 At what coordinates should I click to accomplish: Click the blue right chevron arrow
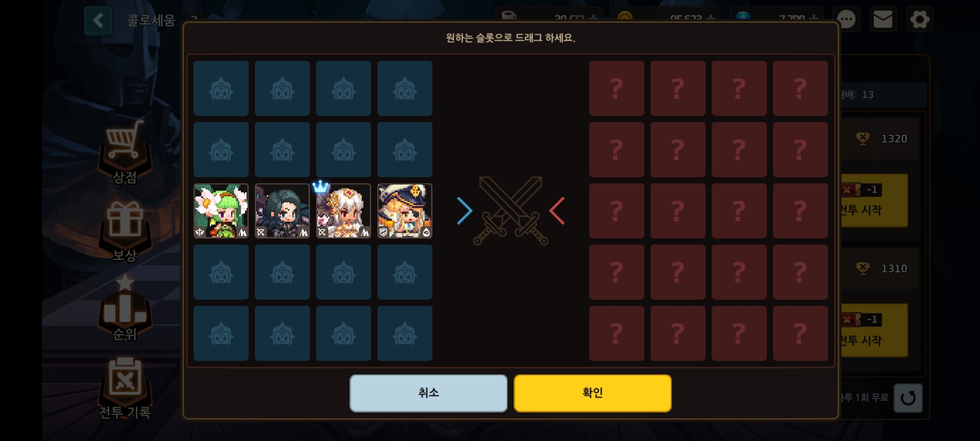coord(465,211)
